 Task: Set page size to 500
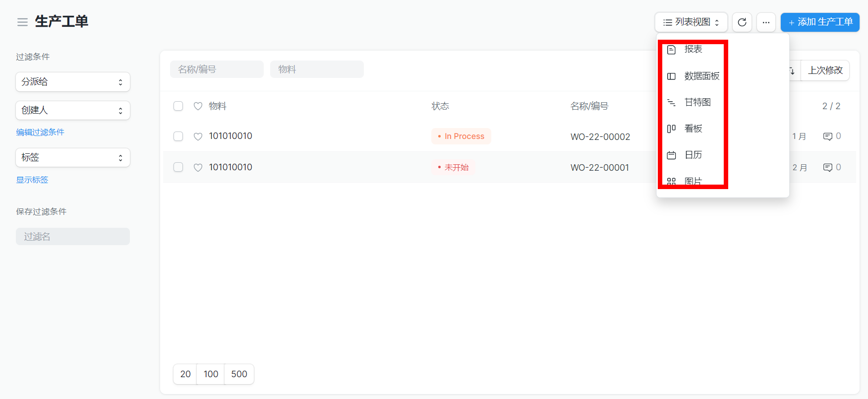(x=239, y=374)
